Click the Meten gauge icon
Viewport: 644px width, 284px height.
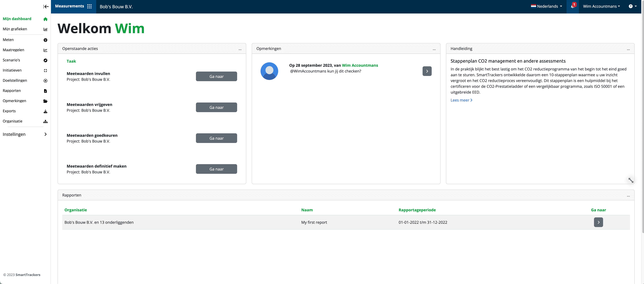pyautogui.click(x=45, y=40)
